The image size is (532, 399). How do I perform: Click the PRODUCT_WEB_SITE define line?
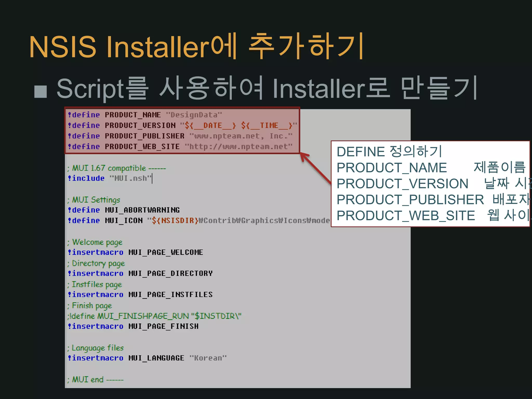click(x=180, y=147)
